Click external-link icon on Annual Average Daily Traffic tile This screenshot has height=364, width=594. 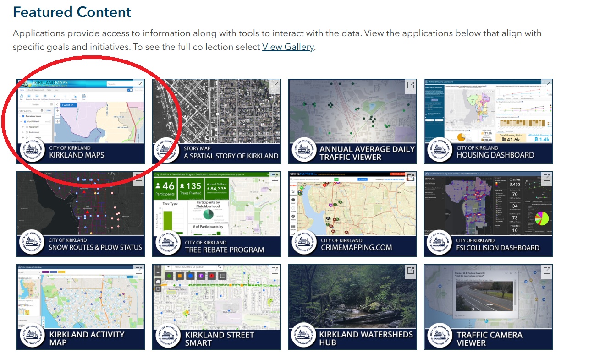pos(410,85)
